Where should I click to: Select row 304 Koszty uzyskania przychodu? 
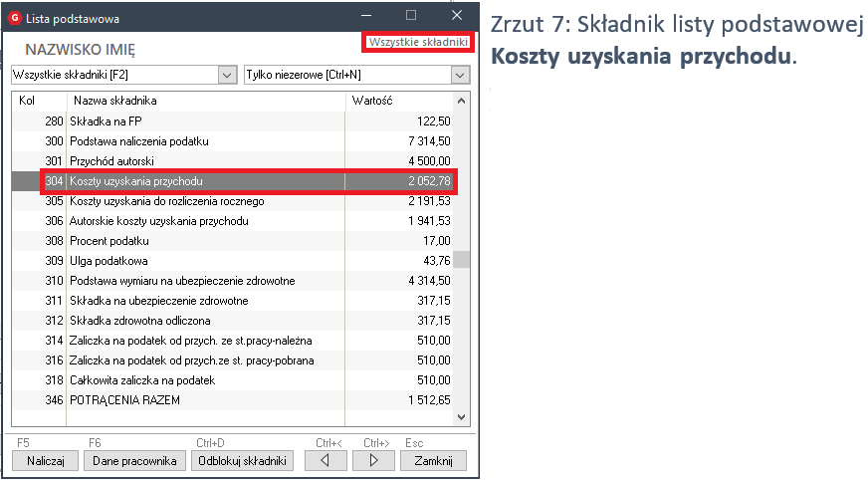pos(233,181)
